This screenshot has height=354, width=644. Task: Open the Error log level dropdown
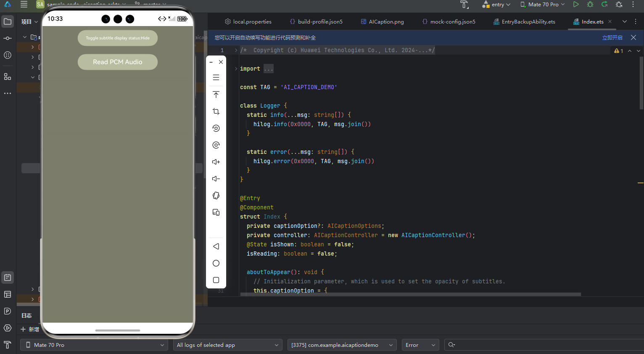[420, 345]
